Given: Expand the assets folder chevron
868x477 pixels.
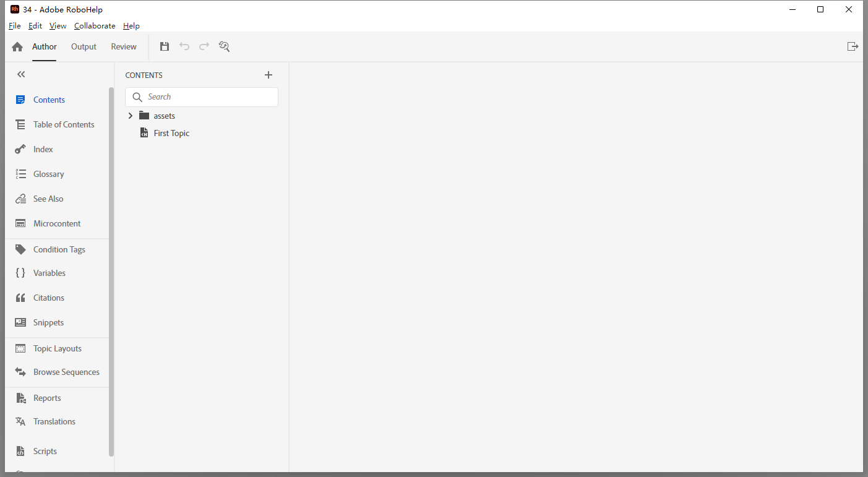Looking at the screenshot, I should (130, 116).
